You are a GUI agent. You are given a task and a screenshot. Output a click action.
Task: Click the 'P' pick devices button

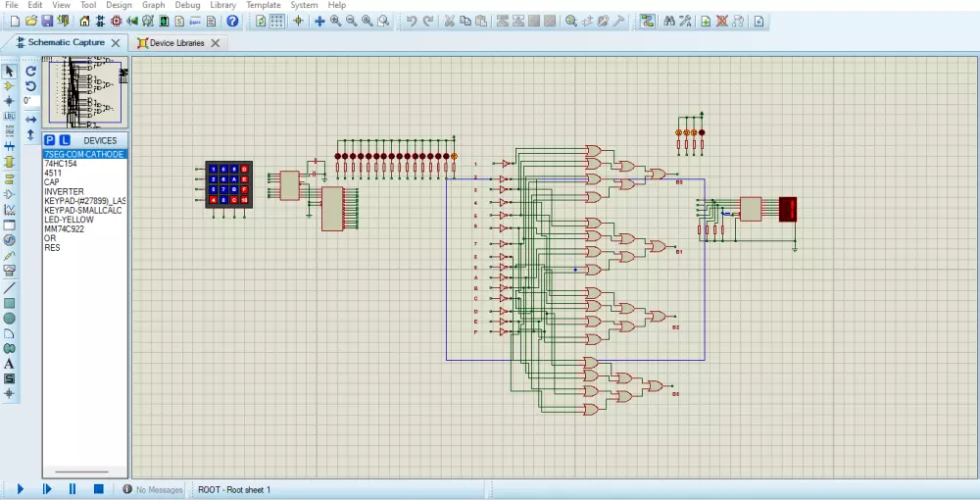click(x=50, y=140)
